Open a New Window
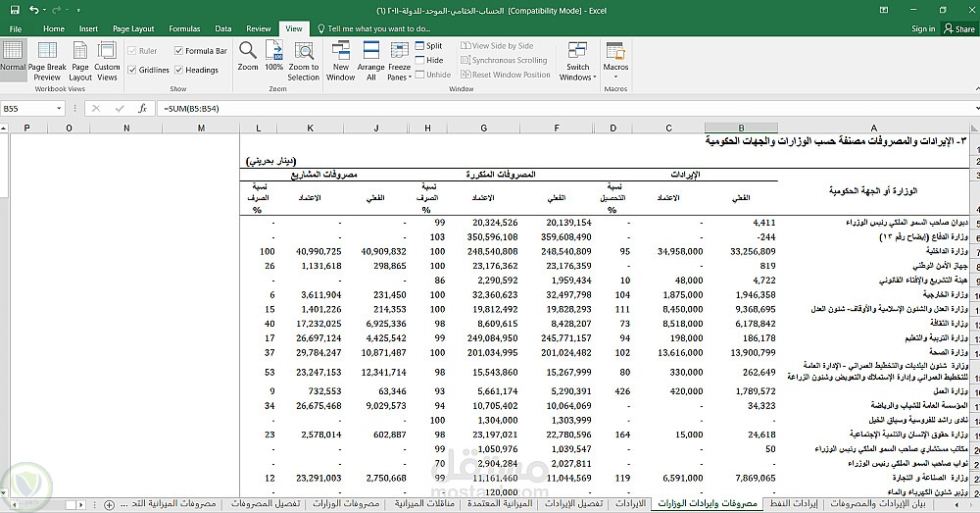Image resolution: width=980 pixels, height=513 pixels. (341, 60)
